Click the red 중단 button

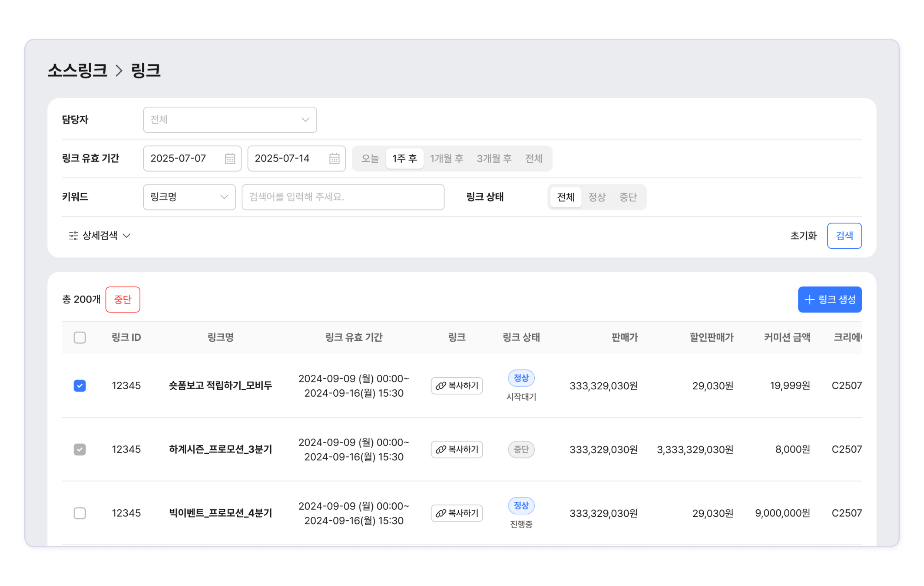click(123, 300)
